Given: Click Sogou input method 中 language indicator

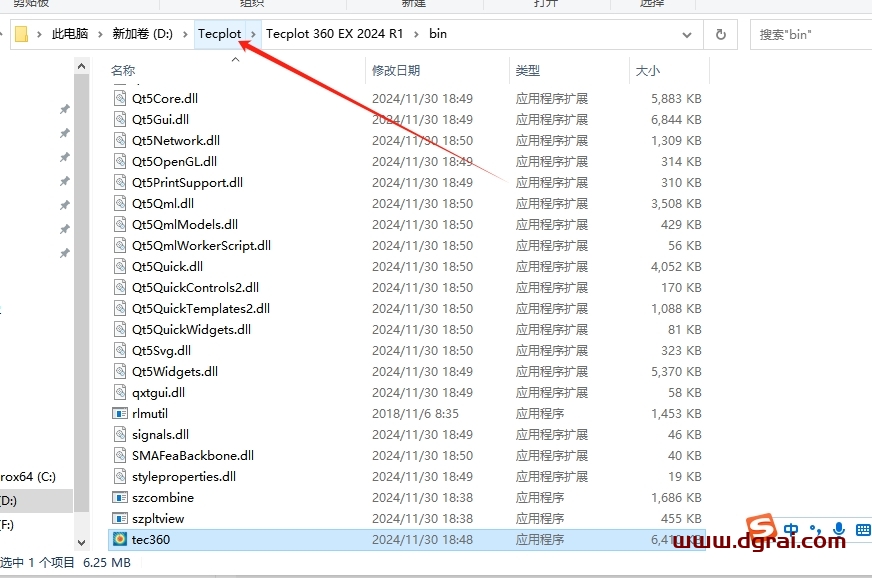Looking at the screenshot, I should [791, 529].
